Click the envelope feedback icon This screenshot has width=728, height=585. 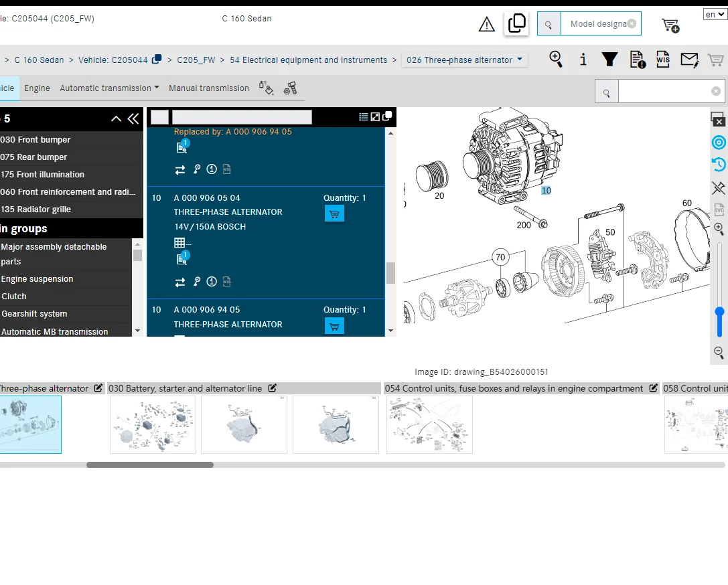click(x=689, y=60)
